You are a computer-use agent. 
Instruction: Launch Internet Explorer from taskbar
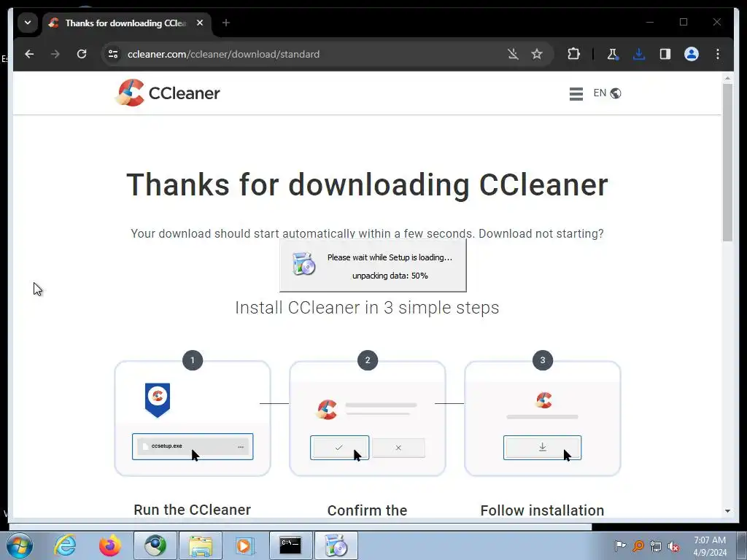(65, 545)
